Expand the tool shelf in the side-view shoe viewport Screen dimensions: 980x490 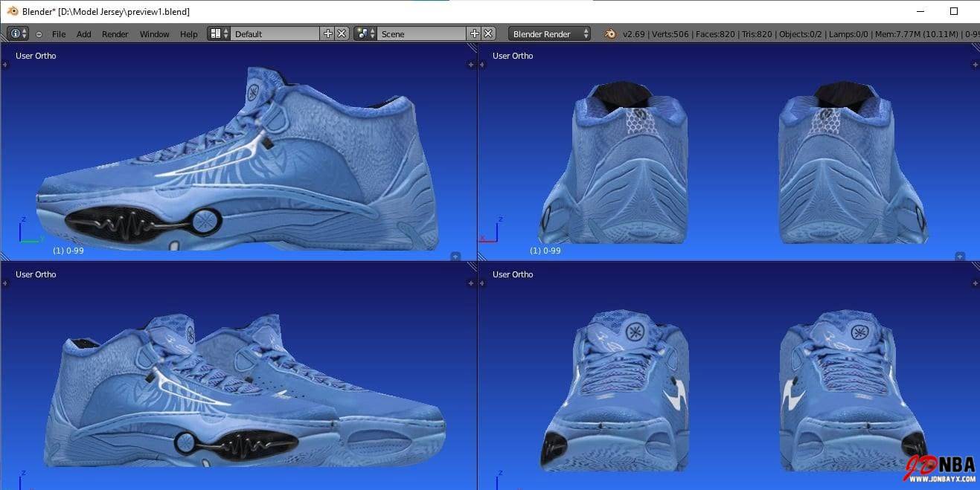(x=4, y=65)
